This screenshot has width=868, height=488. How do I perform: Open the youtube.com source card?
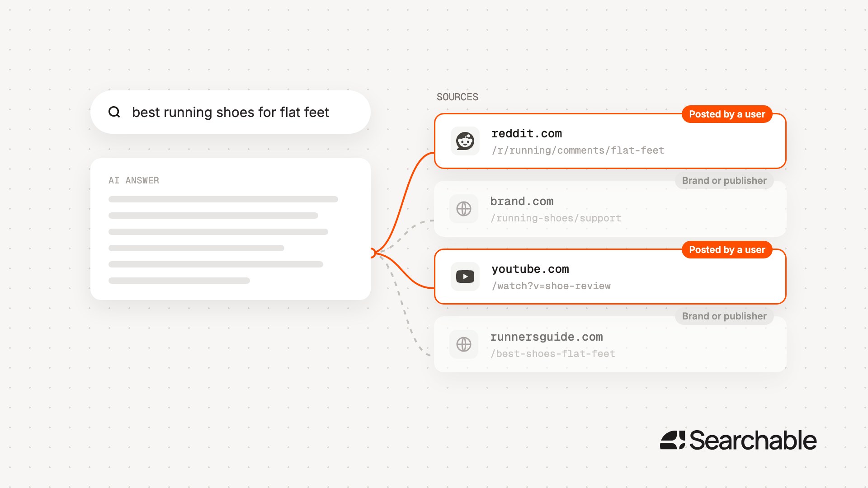610,277
